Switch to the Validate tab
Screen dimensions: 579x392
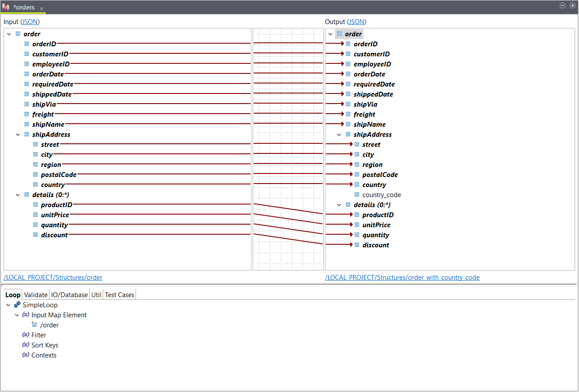click(x=35, y=295)
